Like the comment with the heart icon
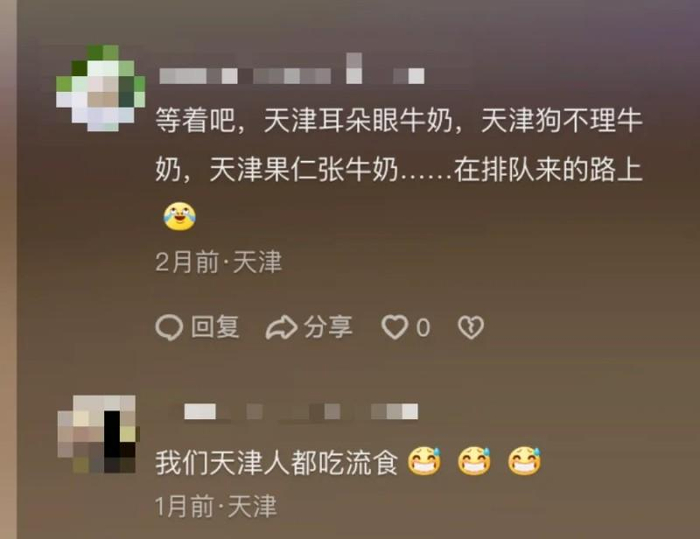Viewport: 700px width, 539px height. tap(394, 327)
